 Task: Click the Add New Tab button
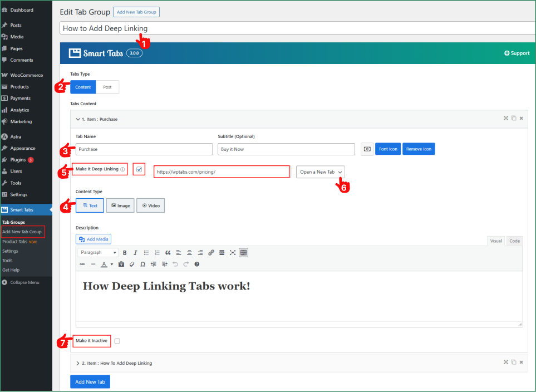[x=90, y=382]
